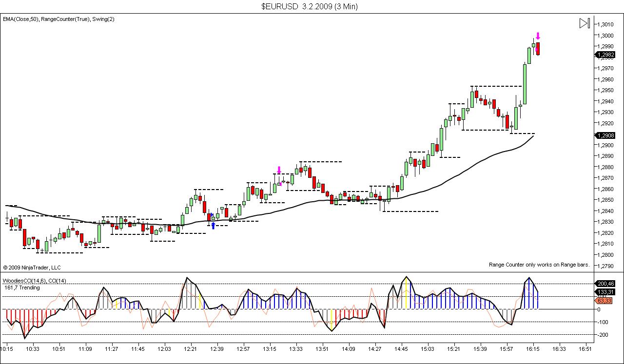This screenshot has height=364, width=624.
Task: Click the '161,7 Trending' status text
Action: tap(22, 287)
